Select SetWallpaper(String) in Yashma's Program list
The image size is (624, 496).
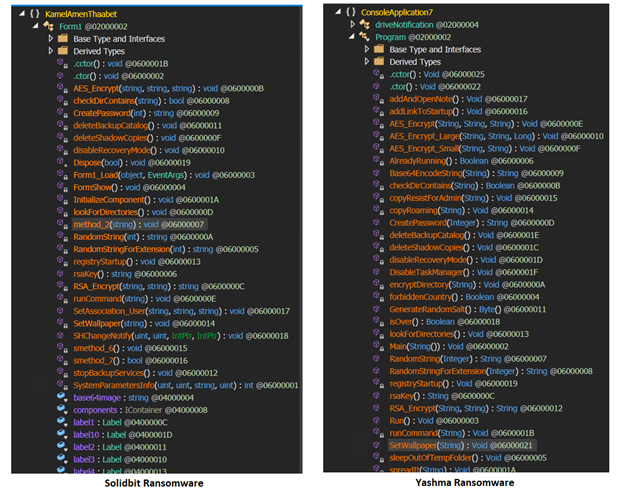click(x=430, y=445)
